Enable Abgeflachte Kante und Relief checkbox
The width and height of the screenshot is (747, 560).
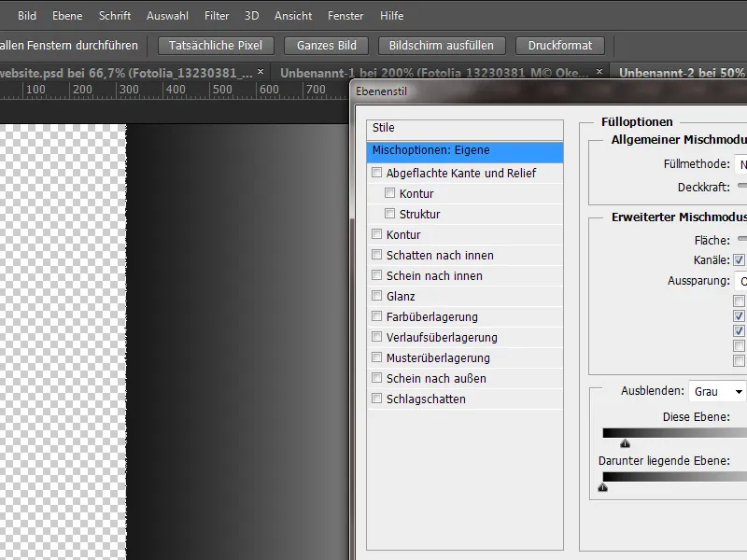(x=377, y=173)
